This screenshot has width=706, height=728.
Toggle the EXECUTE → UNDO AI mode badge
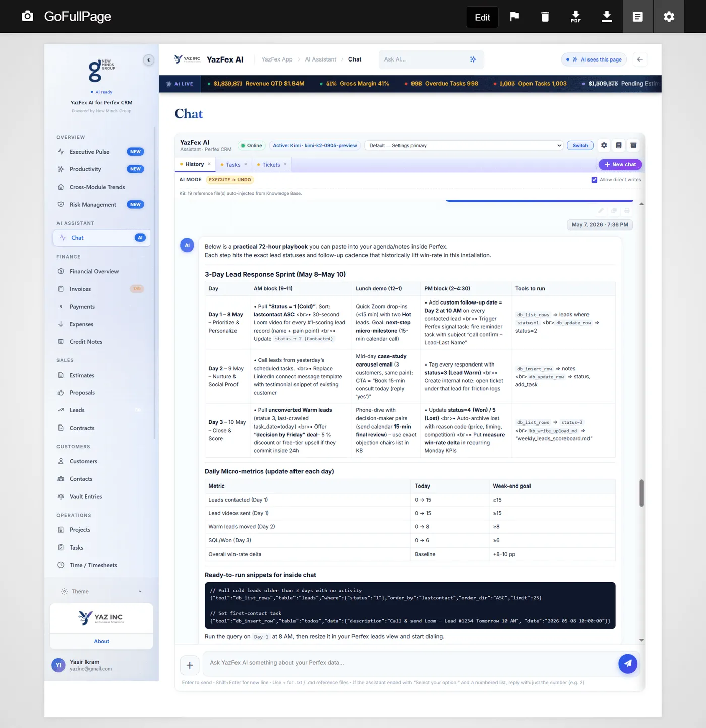pyautogui.click(x=230, y=180)
